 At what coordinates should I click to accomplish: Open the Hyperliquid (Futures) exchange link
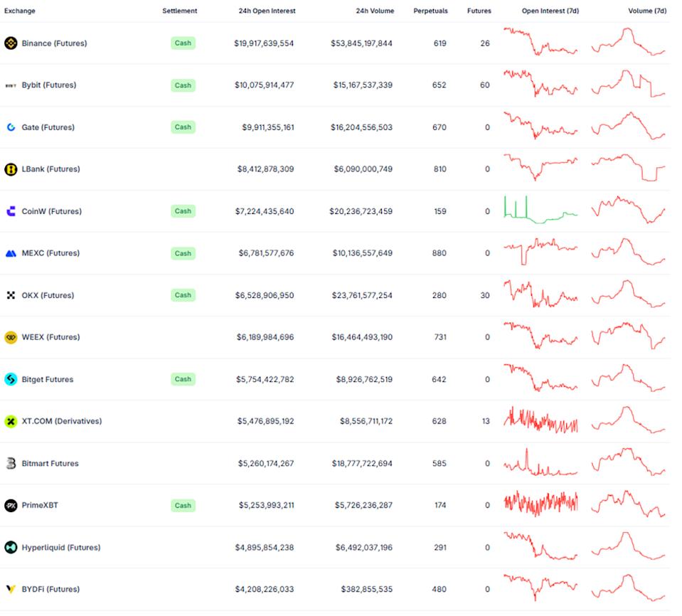point(61,548)
